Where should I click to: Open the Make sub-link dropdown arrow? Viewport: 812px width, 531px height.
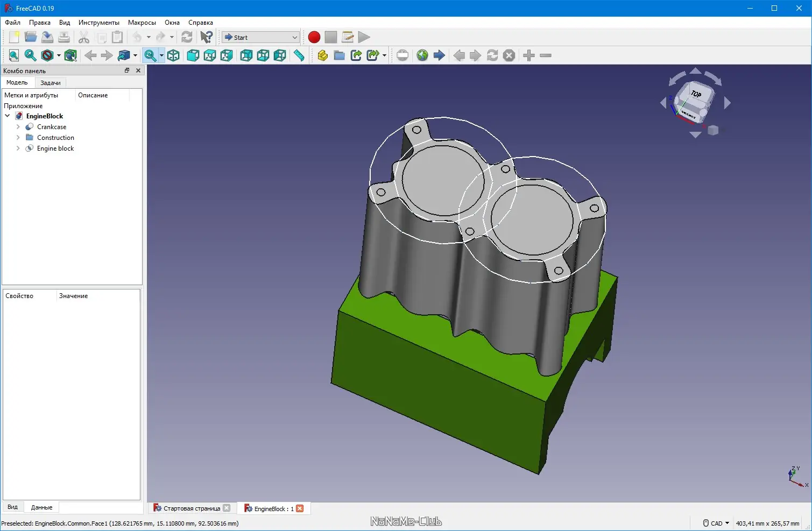point(384,55)
